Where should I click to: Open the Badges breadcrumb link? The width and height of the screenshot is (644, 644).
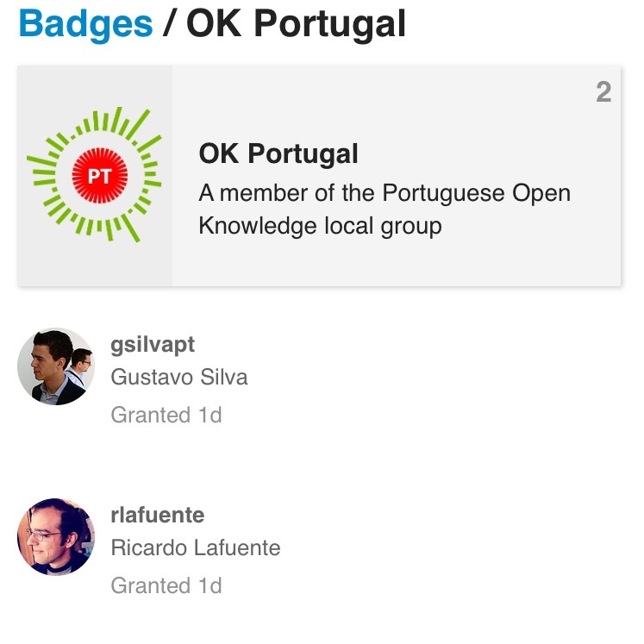pyautogui.click(x=85, y=23)
